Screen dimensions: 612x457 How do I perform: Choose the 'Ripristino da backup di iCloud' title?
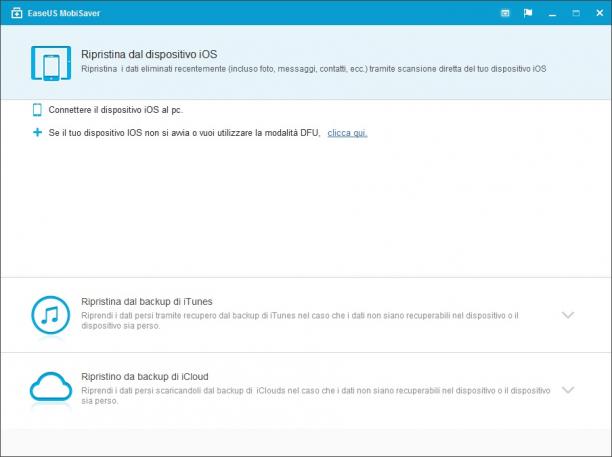coord(145,377)
